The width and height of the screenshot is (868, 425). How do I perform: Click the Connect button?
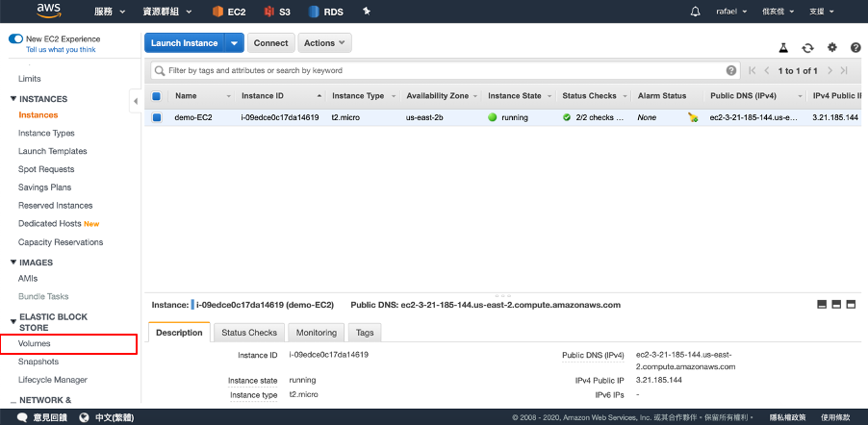pyautogui.click(x=270, y=43)
